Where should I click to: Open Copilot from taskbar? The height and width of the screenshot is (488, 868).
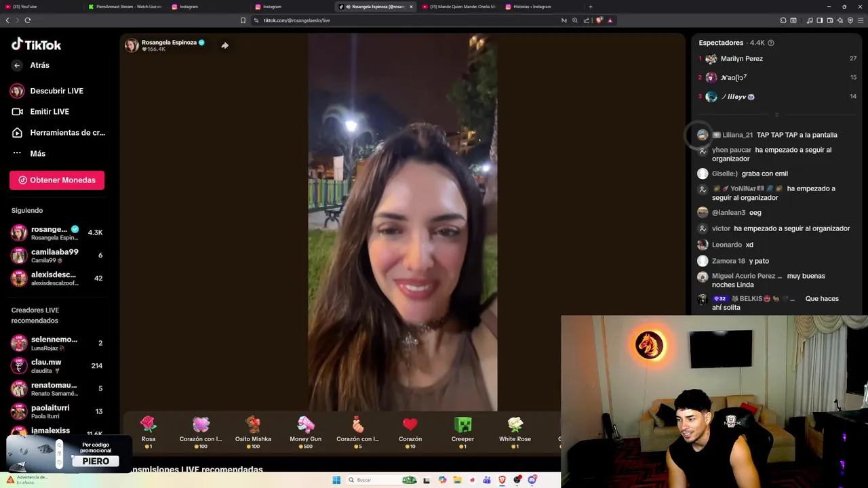(442, 480)
